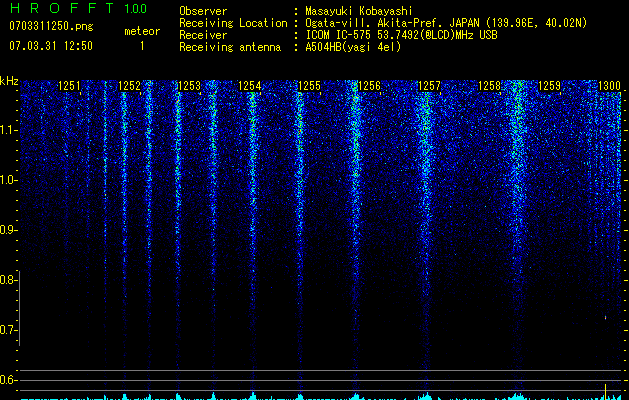Screen dimensions: 629x400
Task: Click the 0.9 kHz axis tick label
Action: click(x=7, y=230)
